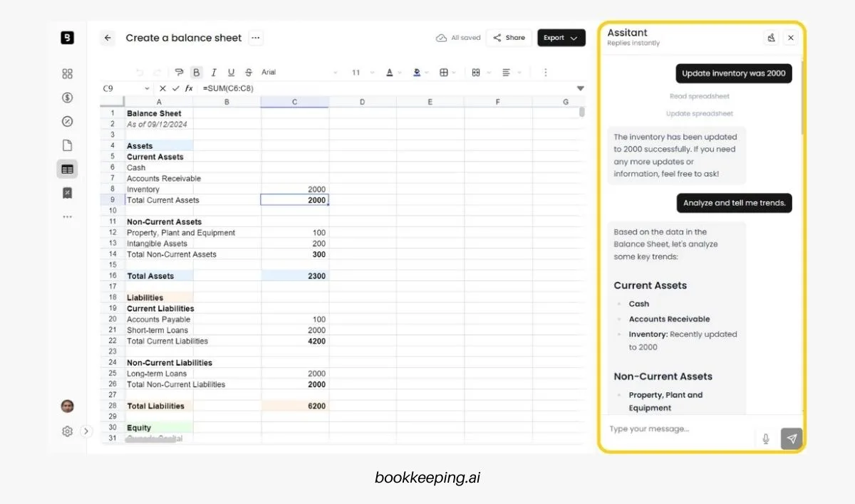Open the Export dropdown button

click(561, 38)
